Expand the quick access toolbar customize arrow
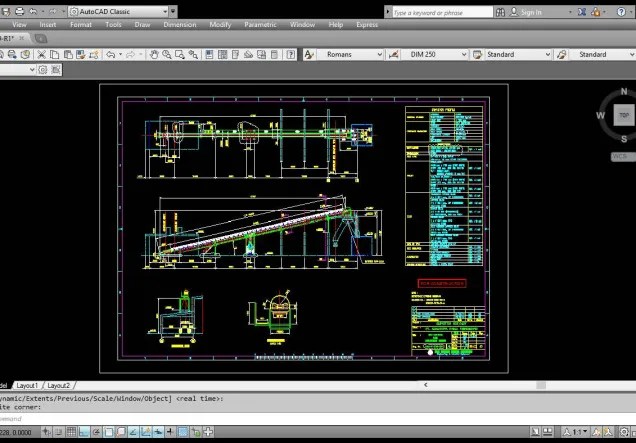This screenshot has height=443, width=636. click(x=173, y=11)
